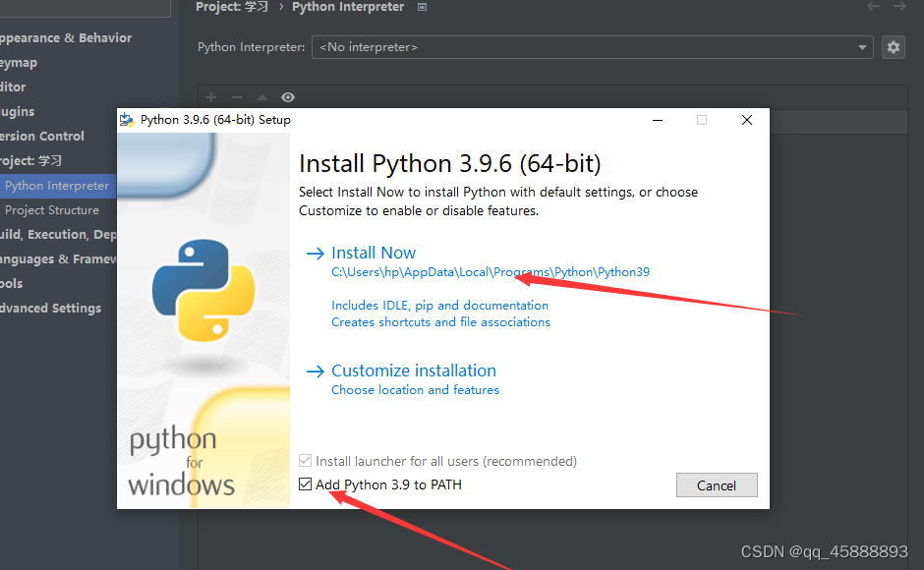Select Tools in Settings sidebar
Image resolution: width=924 pixels, height=570 pixels.
pyautogui.click(x=11, y=284)
